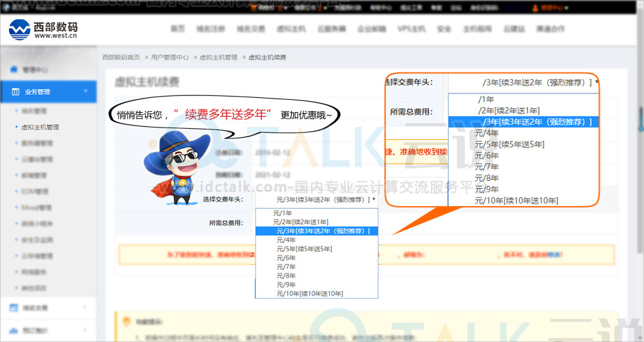
Task: Open the 选择交费年头 select box
Action: tap(316, 200)
